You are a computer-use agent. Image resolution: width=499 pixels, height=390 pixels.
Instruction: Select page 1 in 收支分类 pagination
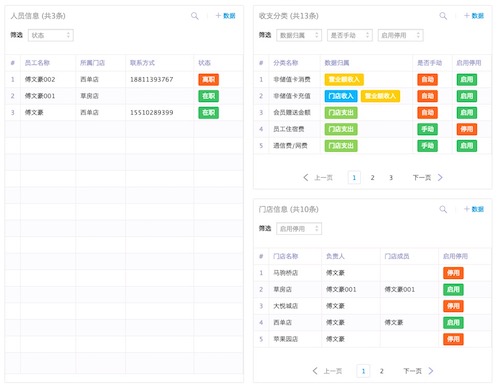[x=354, y=178]
